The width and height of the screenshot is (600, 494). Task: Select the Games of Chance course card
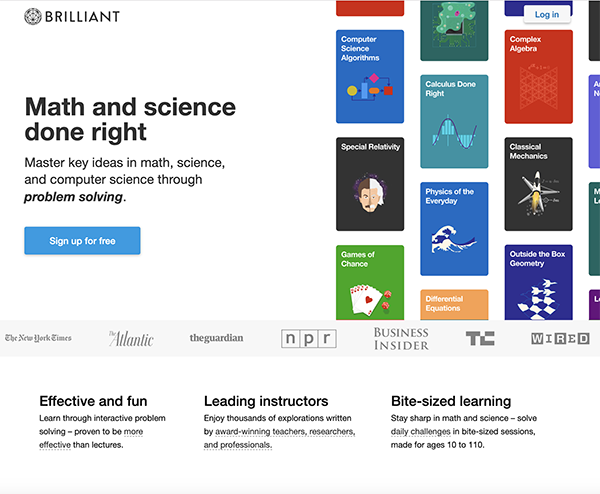[x=370, y=282]
